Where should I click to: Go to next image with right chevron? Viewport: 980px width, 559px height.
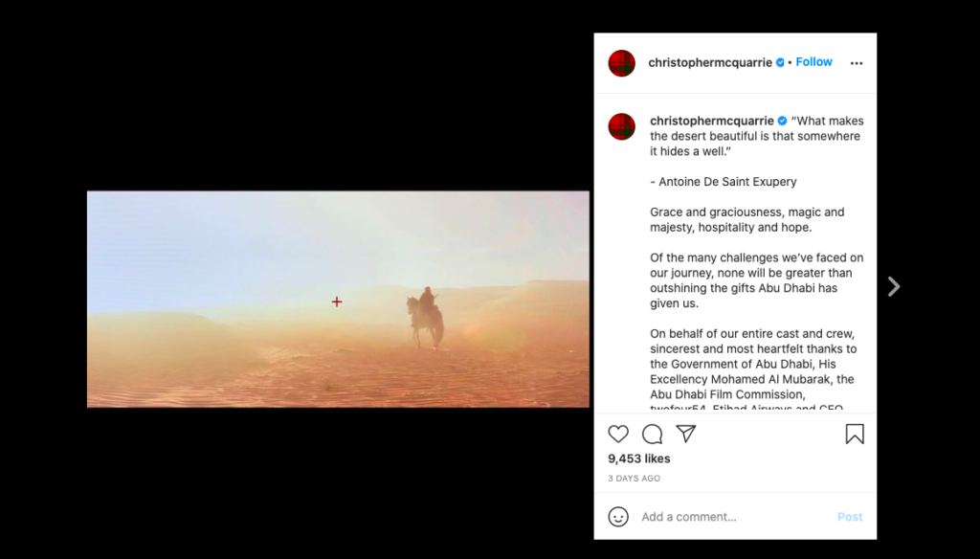coord(894,287)
